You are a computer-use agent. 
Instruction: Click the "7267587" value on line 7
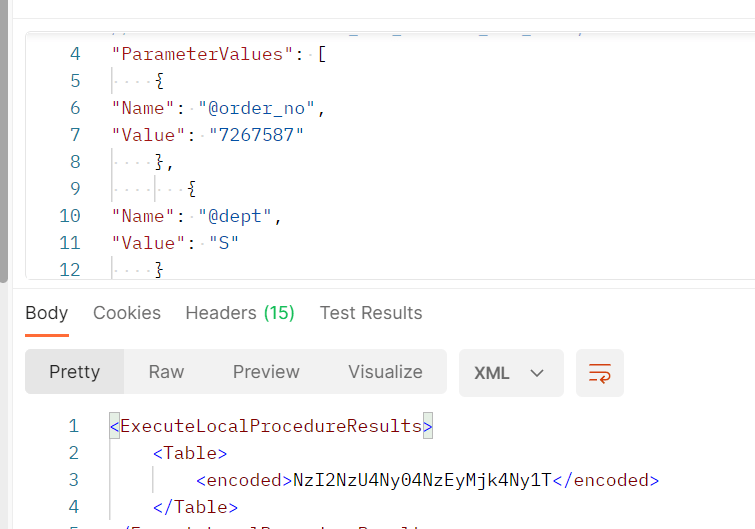pyautogui.click(x=256, y=135)
